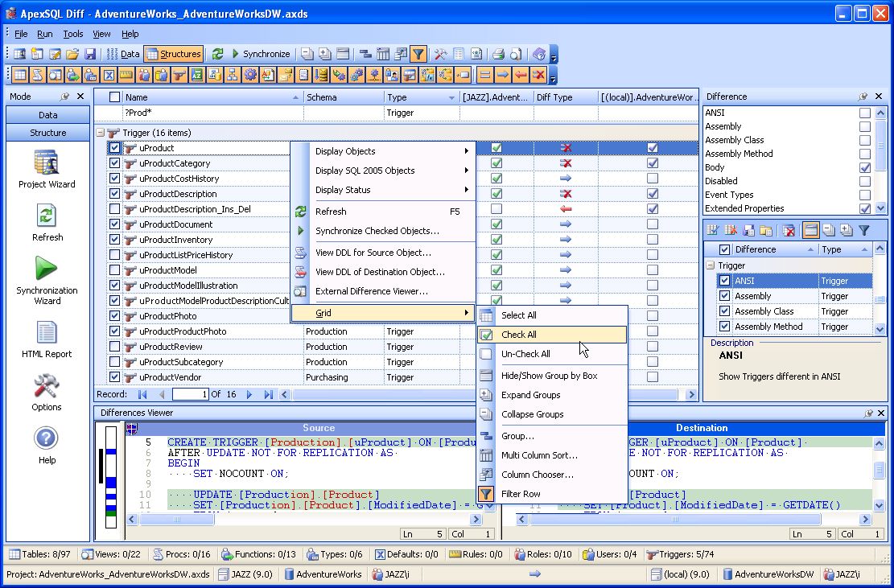Choose Check All from Grid submenu
The image size is (894, 588).
click(519, 335)
